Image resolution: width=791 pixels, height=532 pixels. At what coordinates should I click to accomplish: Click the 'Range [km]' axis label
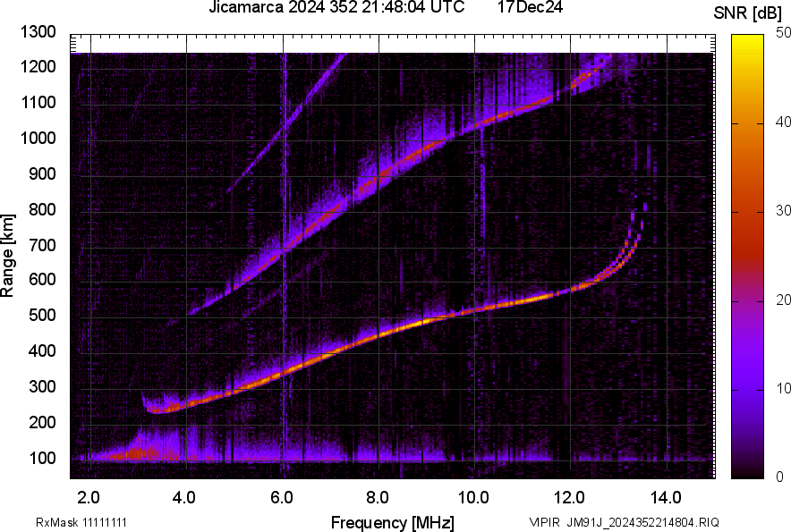click(7, 256)
